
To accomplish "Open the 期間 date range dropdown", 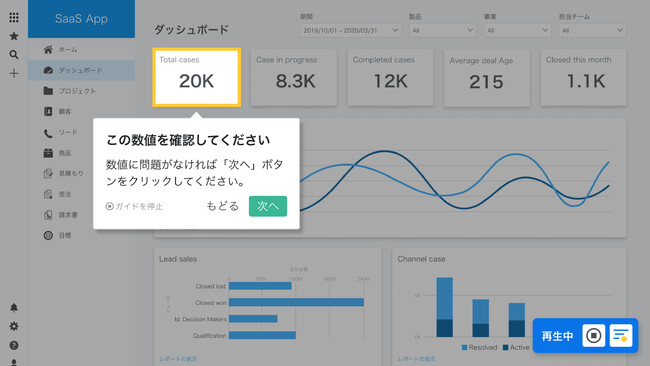I will click(x=350, y=30).
